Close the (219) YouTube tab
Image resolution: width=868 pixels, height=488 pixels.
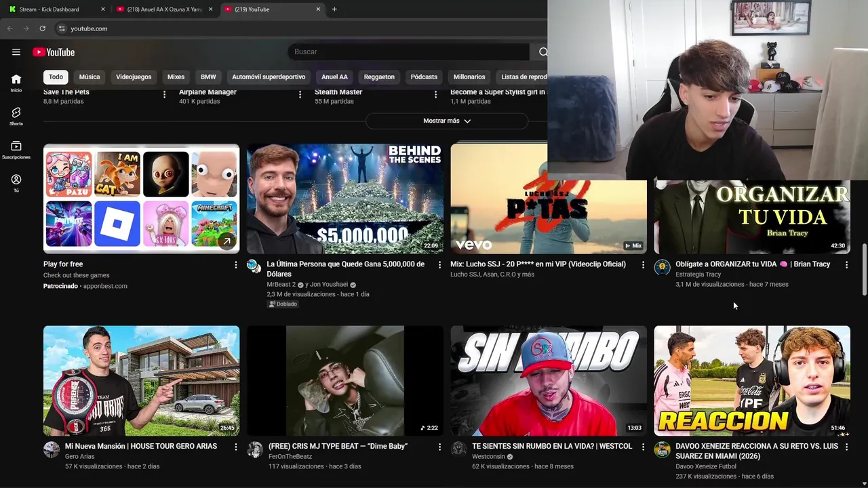coord(318,9)
